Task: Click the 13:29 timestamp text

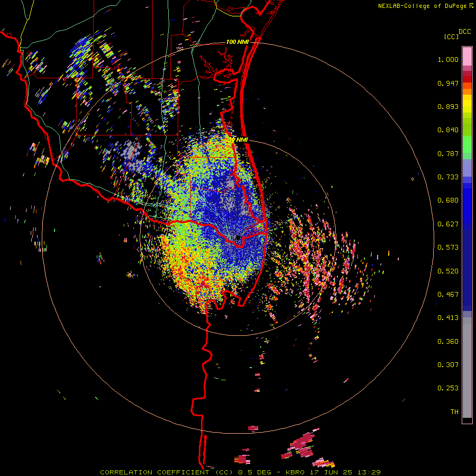Action: [369, 472]
